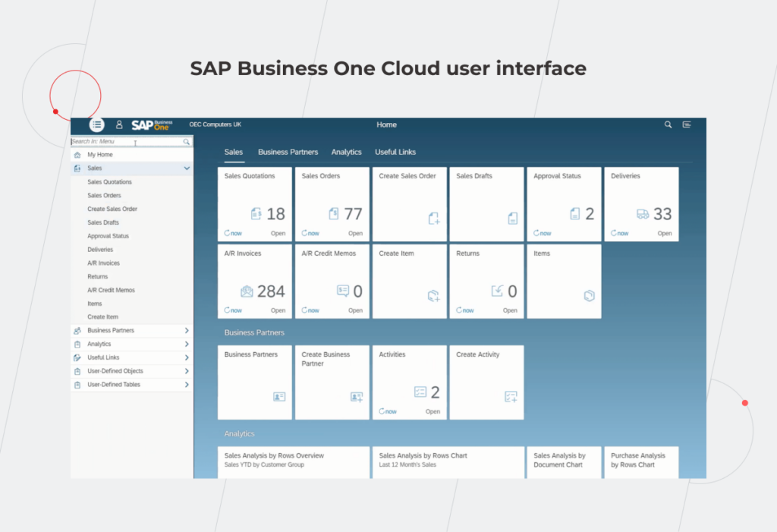Click the A/R Invoices tile icon

(247, 291)
